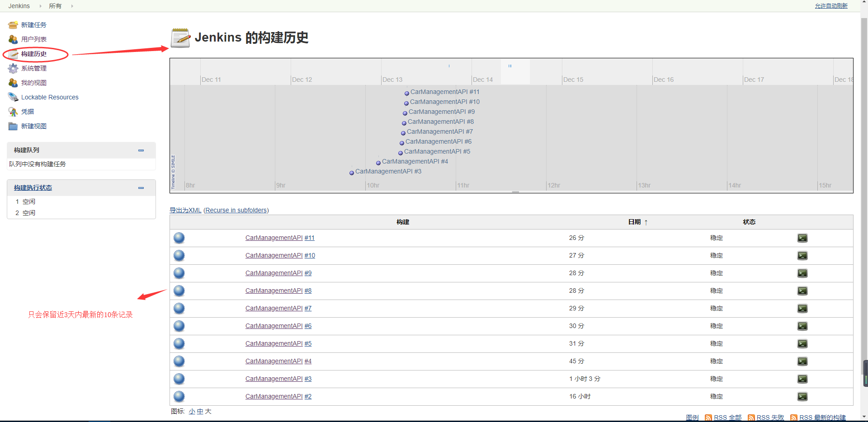Image resolution: width=868 pixels, height=422 pixels.
Task: Open console output for CarManagementAPI #2
Action: point(802,397)
